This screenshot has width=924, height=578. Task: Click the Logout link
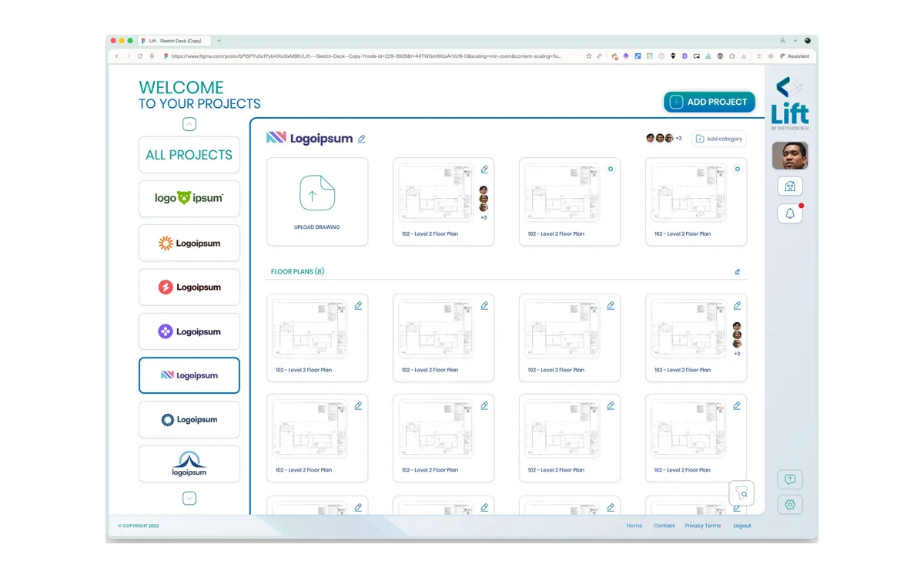click(x=742, y=526)
